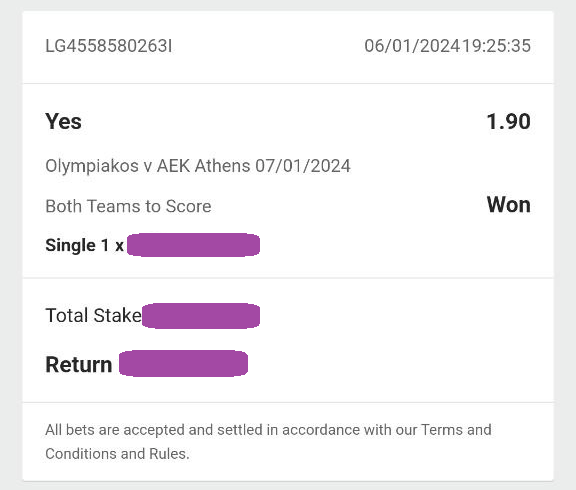Click the Single 1 x label
Screen dimensions: 576x490
coord(84,245)
